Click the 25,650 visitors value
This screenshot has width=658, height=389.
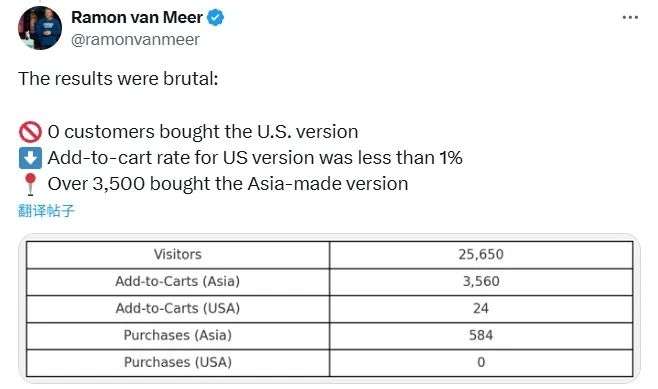click(481, 254)
